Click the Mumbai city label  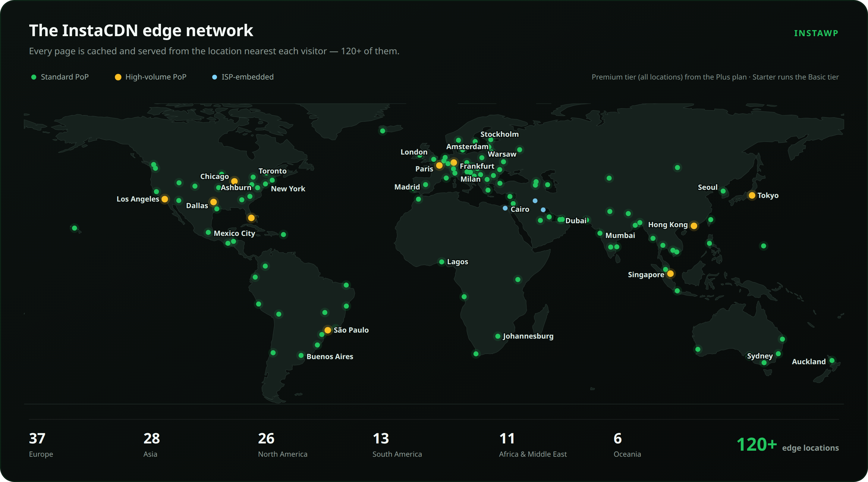pyautogui.click(x=620, y=236)
